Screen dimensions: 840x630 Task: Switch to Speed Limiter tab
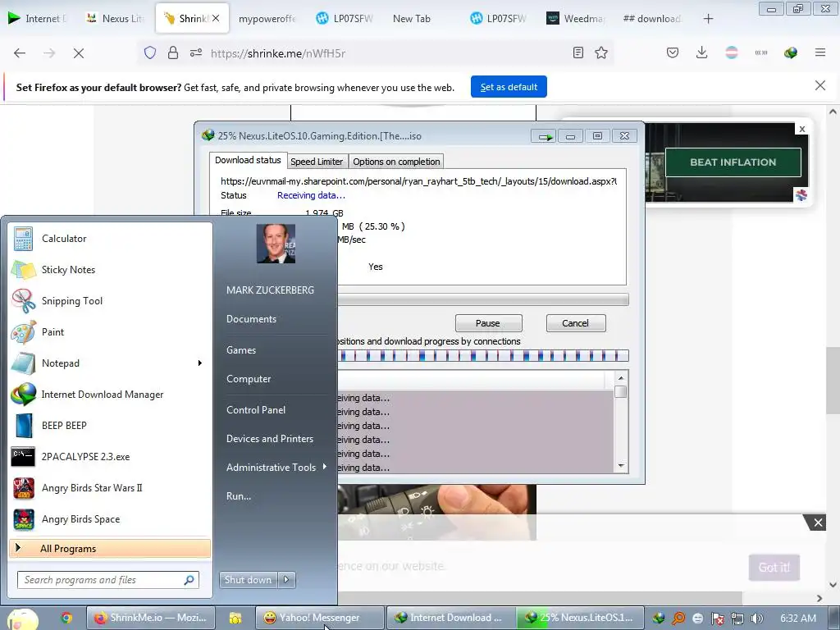(317, 162)
